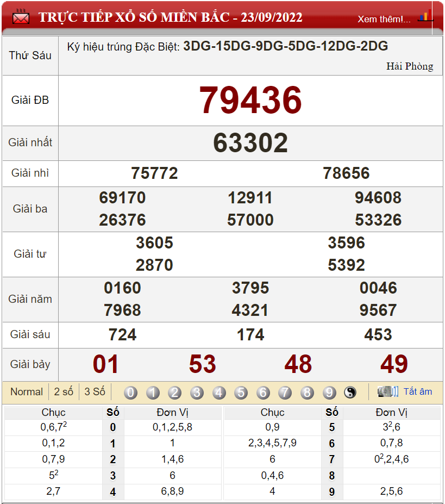Click the Thứ Sáu day label

pyautogui.click(x=30, y=55)
